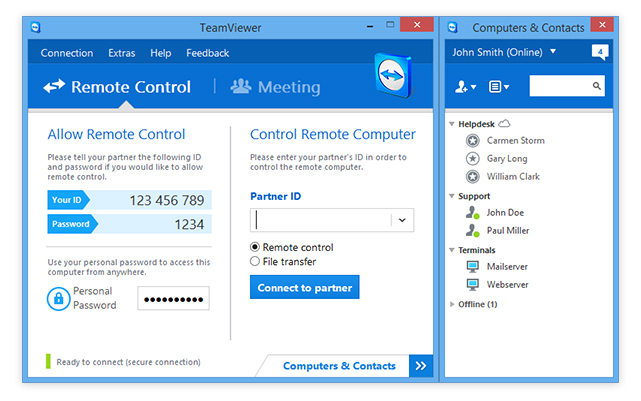
Task: Open the Feedback menu
Action: [208, 53]
